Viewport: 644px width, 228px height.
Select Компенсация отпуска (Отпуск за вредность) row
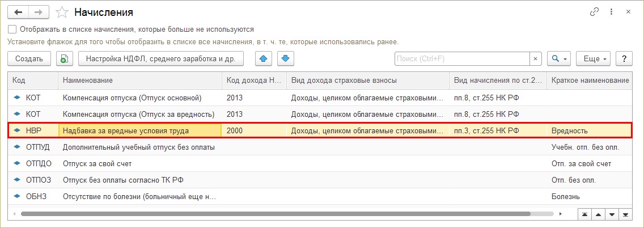tap(320, 114)
